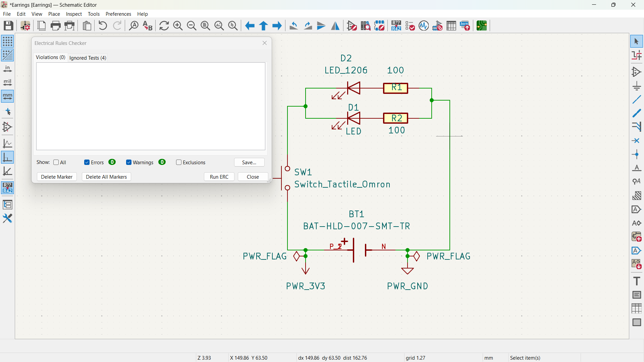Enable the Exclusions checkbox
This screenshot has height=362, width=644.
tap(179, 163)
